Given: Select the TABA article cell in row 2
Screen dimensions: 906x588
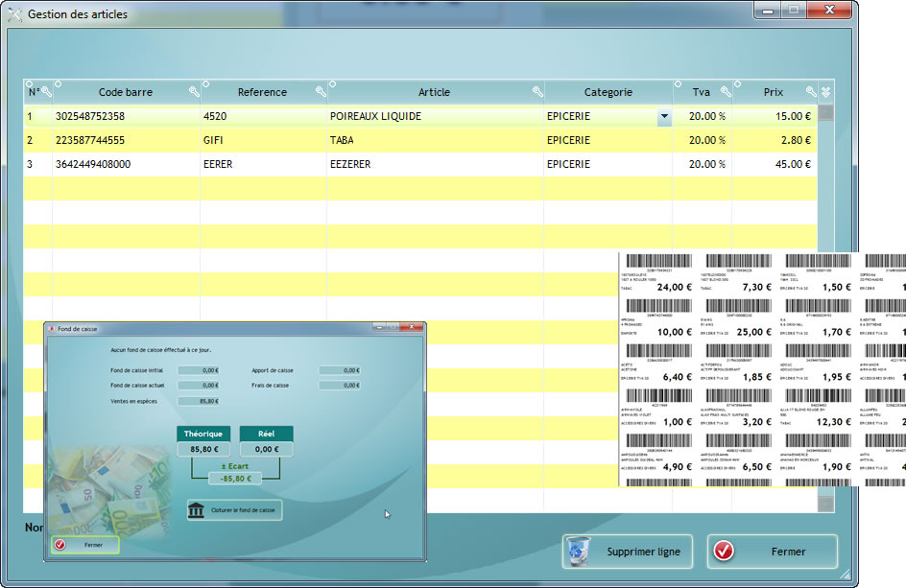Looking at the screenshot, I should click(x=435, y=140).
